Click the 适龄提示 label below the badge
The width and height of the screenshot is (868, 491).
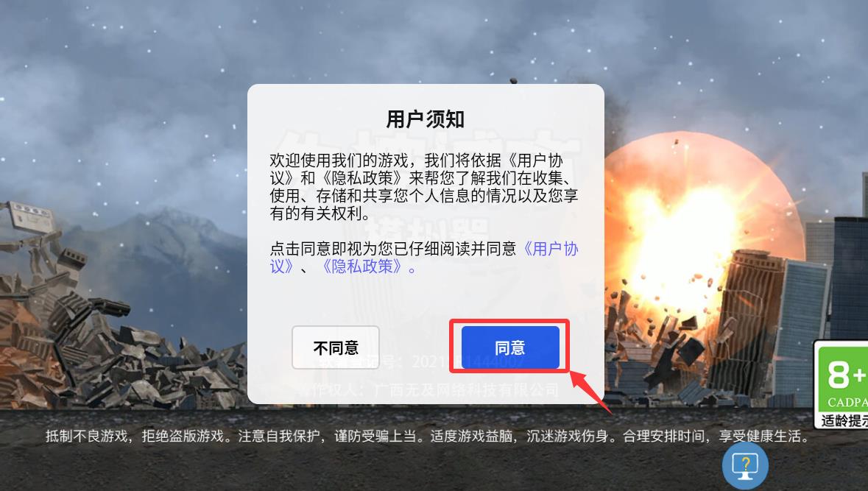click(844, 420)
